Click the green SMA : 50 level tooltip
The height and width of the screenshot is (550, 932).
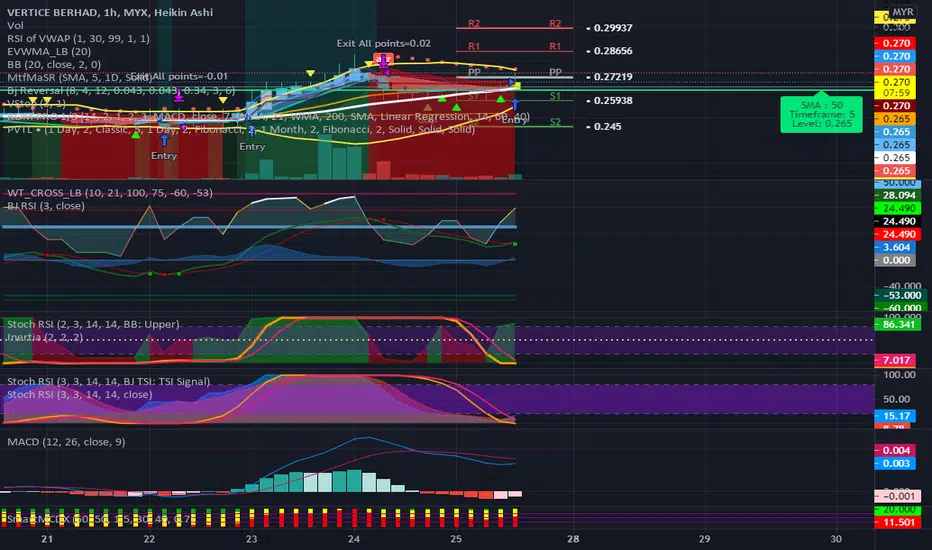coord(821,114)
